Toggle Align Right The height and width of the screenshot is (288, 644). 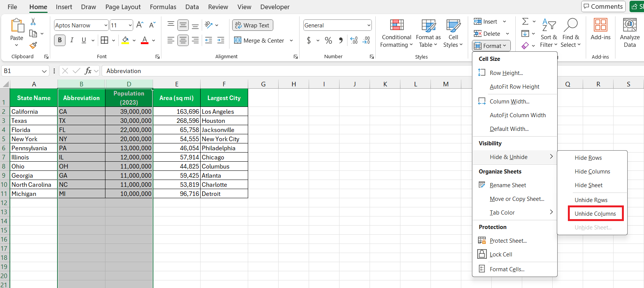(x=195, y=40)
